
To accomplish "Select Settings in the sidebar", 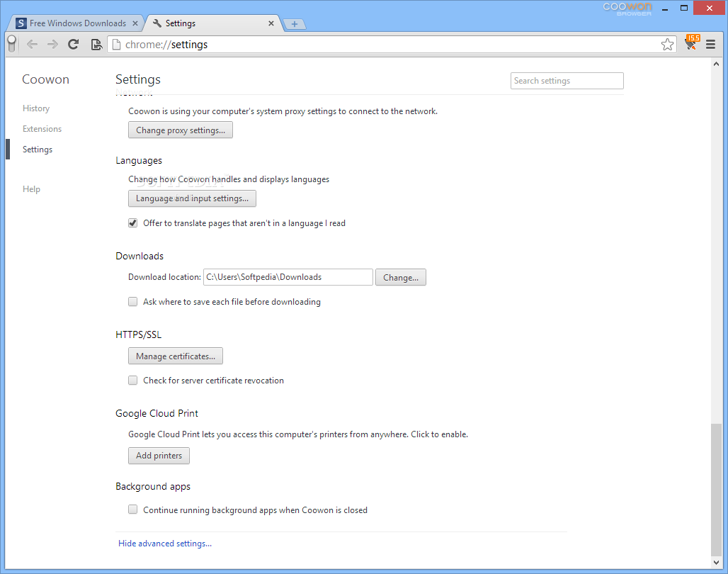I will pos(37,150).
